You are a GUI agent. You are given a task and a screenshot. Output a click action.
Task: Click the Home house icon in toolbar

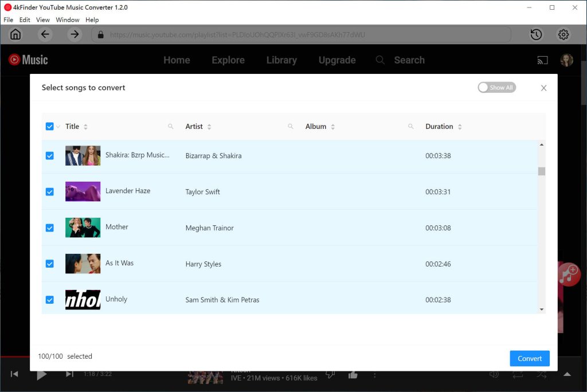(15, 34)
